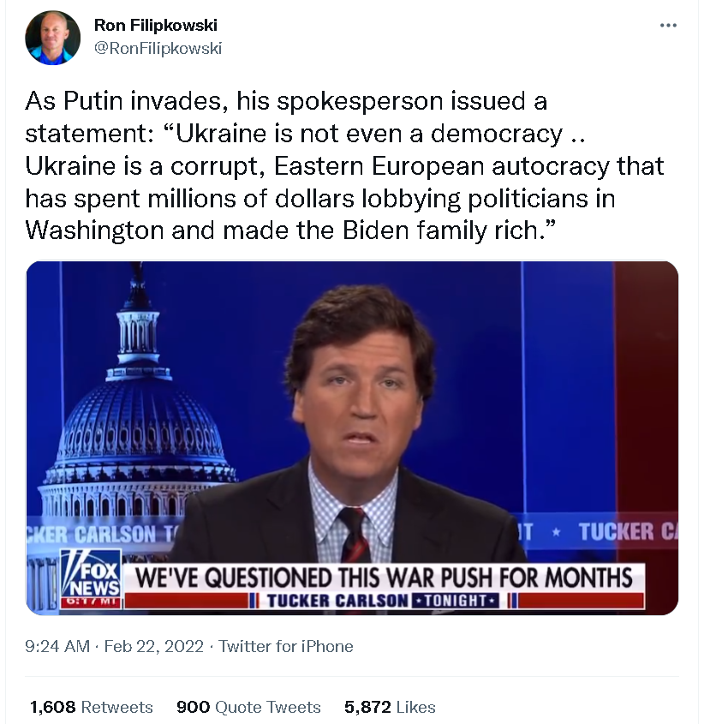Visit the @RonFilipkowski handle link
Image resolution: width=728 pixels, height=724 pixels.
pos(158,48)
